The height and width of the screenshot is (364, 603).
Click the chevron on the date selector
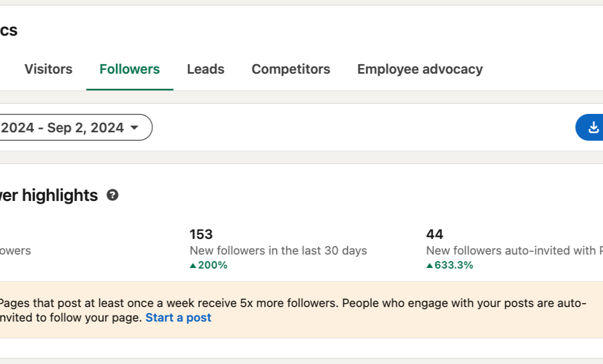pos(134,127)
